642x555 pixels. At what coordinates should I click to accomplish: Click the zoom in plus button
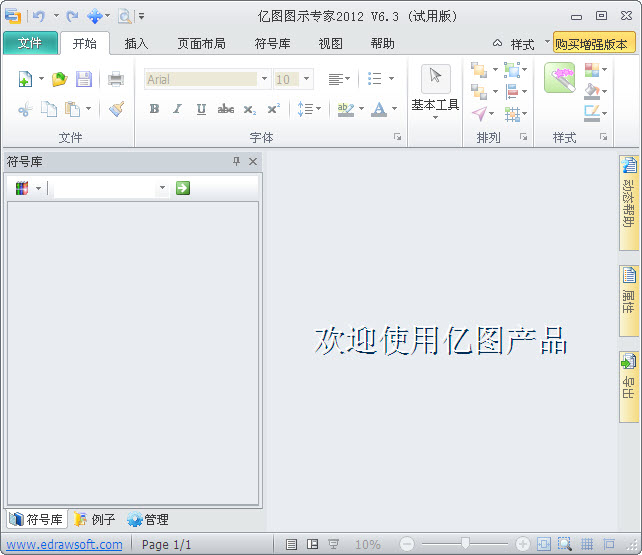point(522,544)
